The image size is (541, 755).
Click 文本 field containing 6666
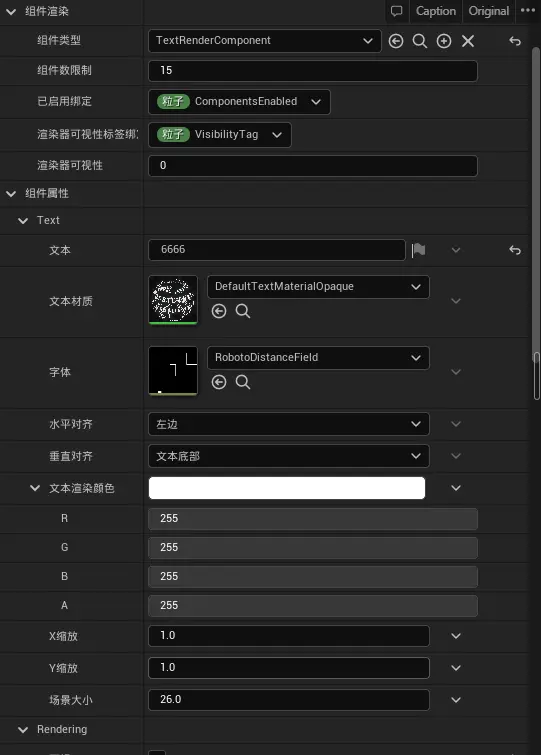coord(277,250)
